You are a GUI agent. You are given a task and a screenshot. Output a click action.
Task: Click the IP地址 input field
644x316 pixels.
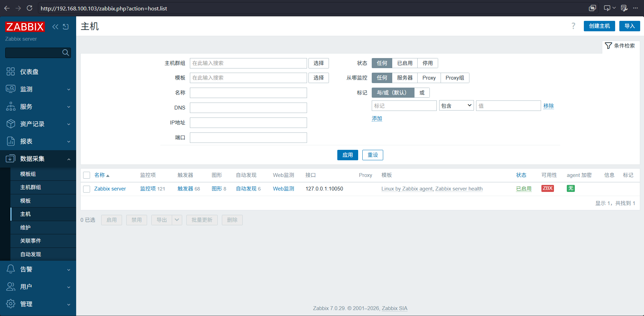coord(248,123)
